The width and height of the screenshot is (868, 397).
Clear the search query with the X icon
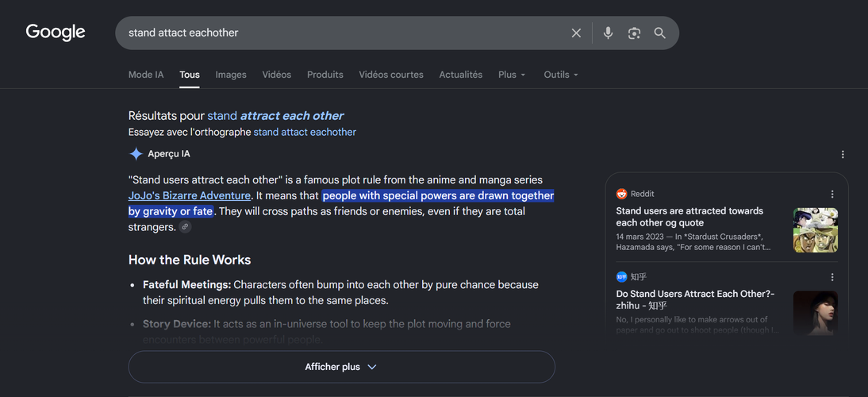point(576,33)
